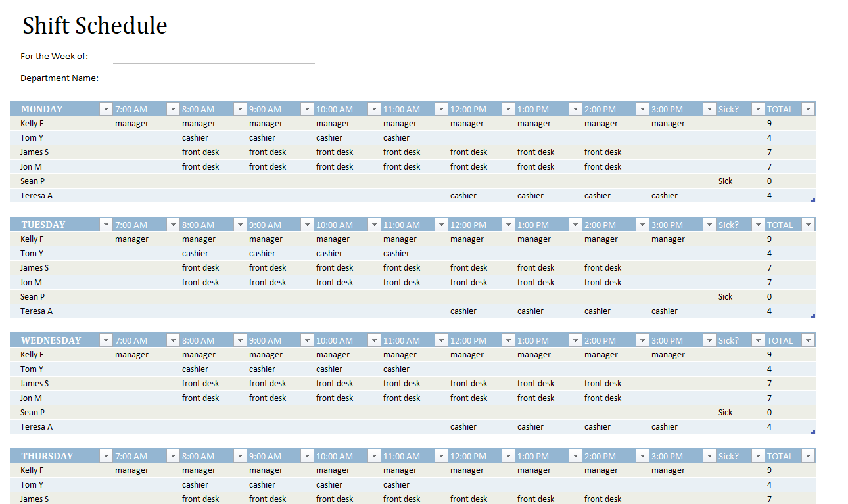This screenshot has width=848, height=504.
Task: Open the Sick? filter in Monday table
Action: (x=759, y=109)
